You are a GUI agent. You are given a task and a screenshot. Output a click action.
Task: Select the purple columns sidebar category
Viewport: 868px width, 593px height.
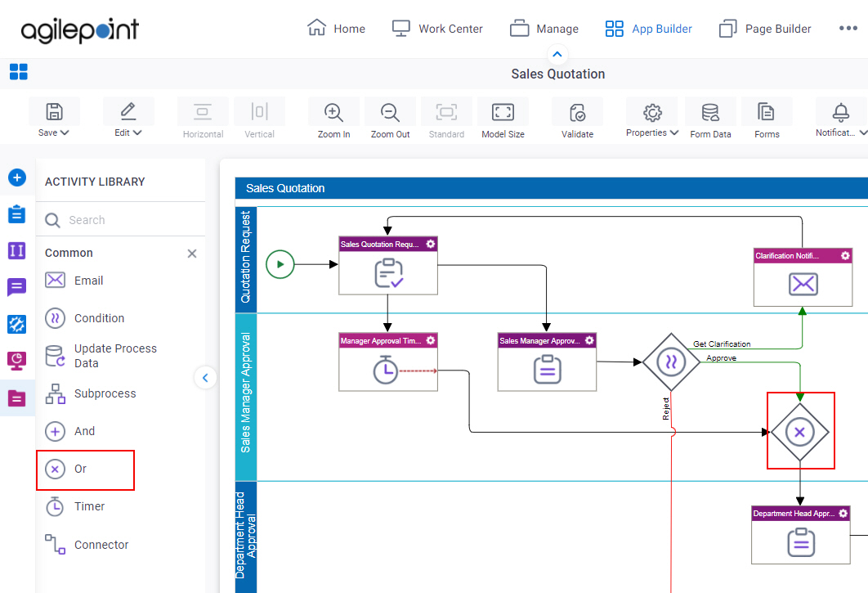coord(16,250)
